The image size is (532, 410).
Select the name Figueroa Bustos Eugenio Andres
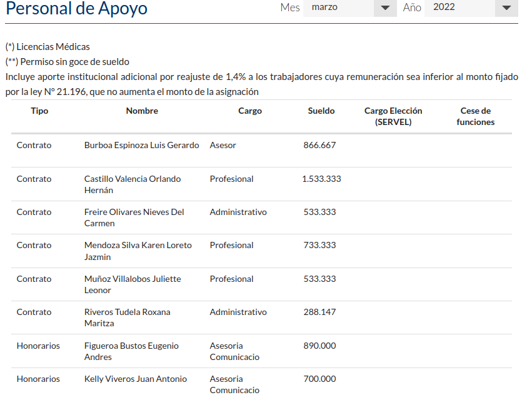click(131, 351)
